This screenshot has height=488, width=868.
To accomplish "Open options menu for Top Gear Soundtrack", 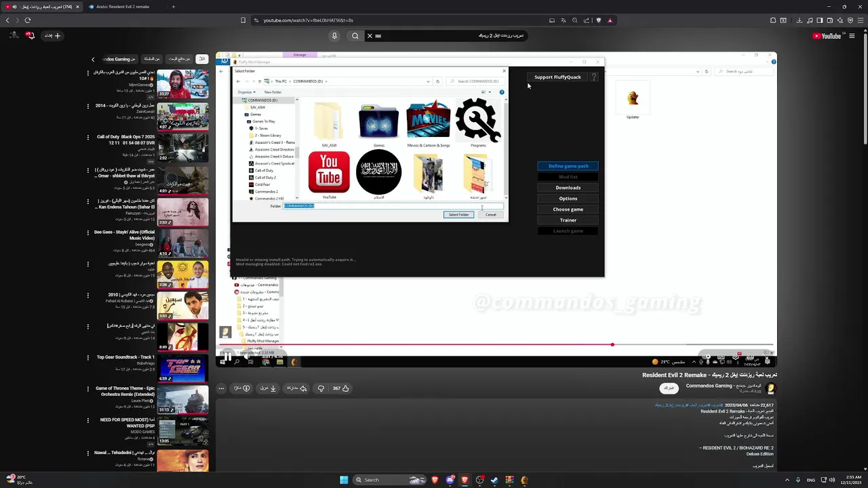I will (x=87, y=358).
